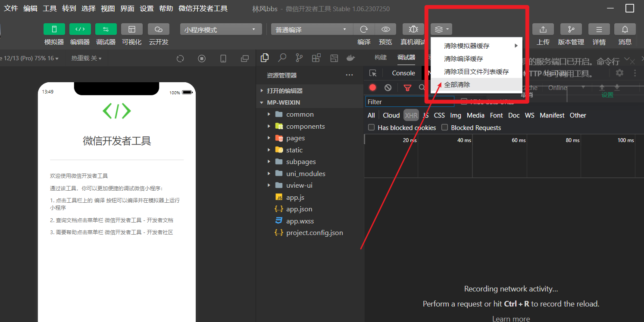
Task: Toggle the Media request filter
Action: (x=475, y=115)
